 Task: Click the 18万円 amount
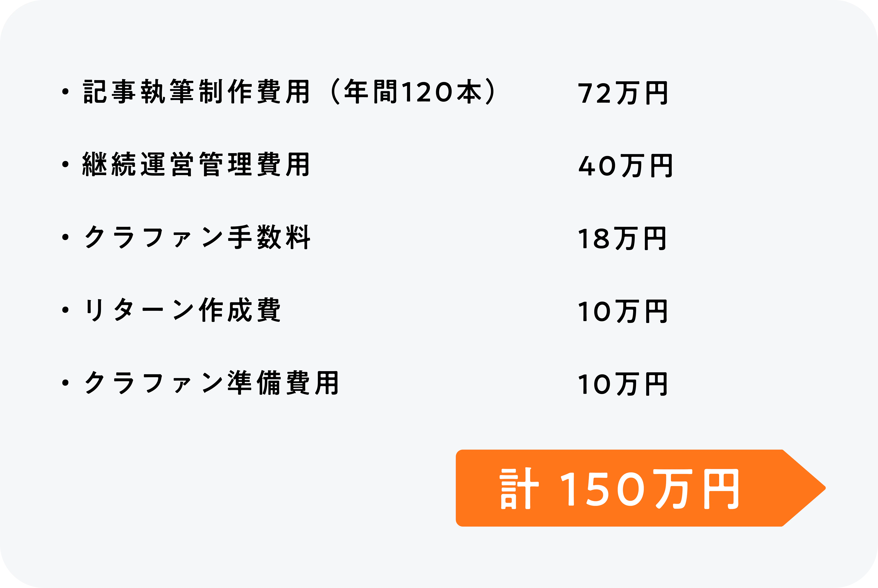[622, 239]
